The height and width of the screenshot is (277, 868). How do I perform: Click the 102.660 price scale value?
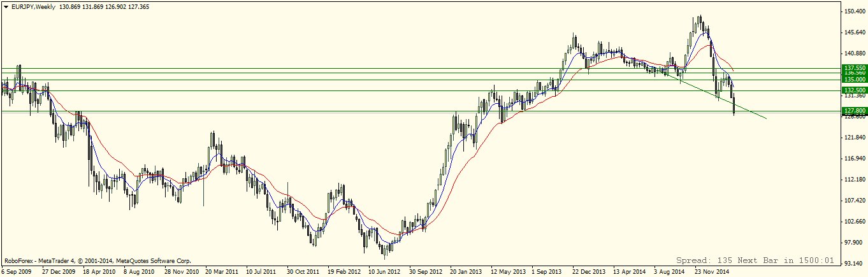855,222
